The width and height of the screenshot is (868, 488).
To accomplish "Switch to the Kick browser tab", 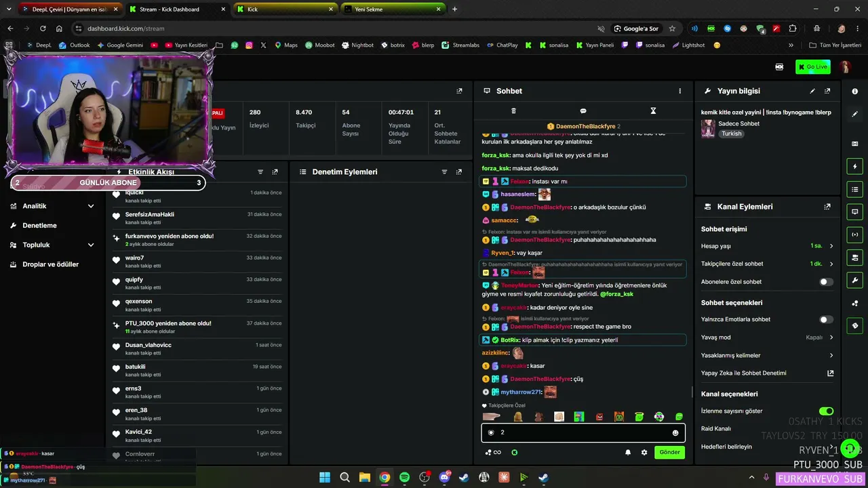I will (285, 9).
